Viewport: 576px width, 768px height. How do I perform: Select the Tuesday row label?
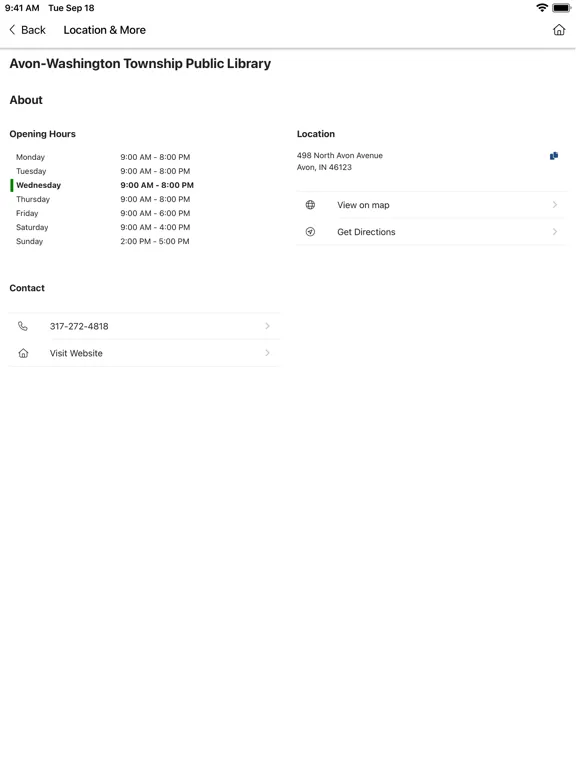pyautogui.click(x=31, y=171)
